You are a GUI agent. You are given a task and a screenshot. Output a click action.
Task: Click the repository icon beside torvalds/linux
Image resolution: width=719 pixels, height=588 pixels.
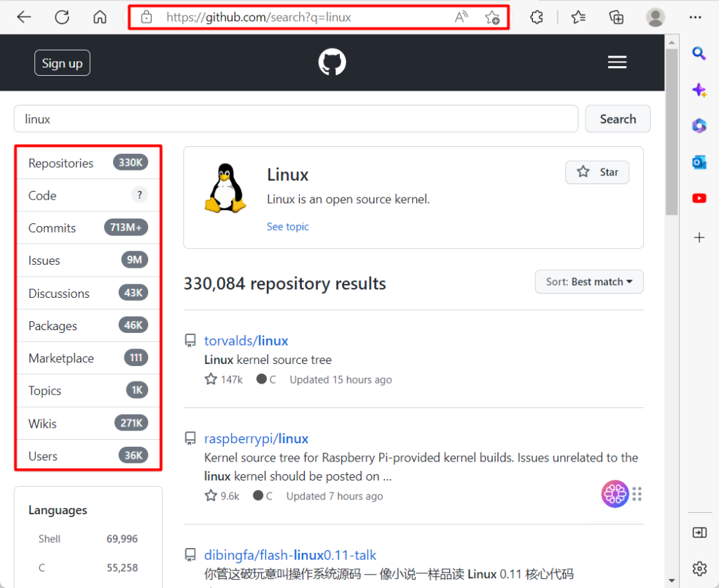190,340
